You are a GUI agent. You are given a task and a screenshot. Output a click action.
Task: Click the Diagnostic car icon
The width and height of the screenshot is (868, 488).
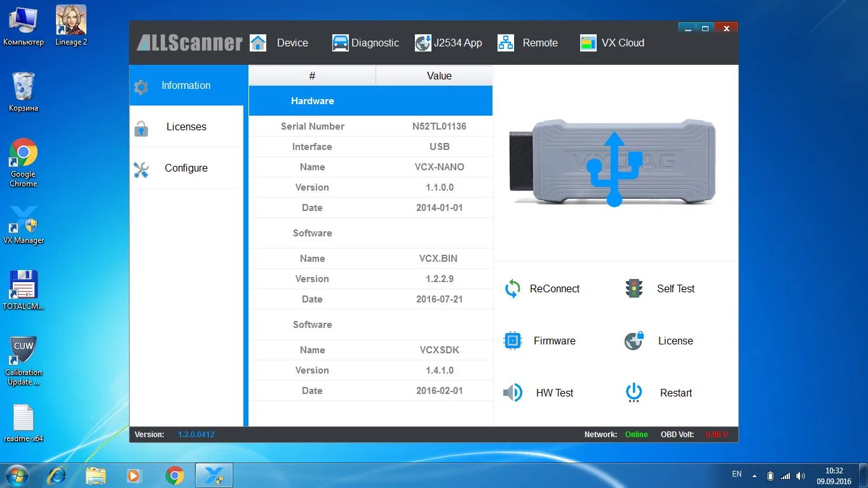pyautogui.click(x=341, y=43)
